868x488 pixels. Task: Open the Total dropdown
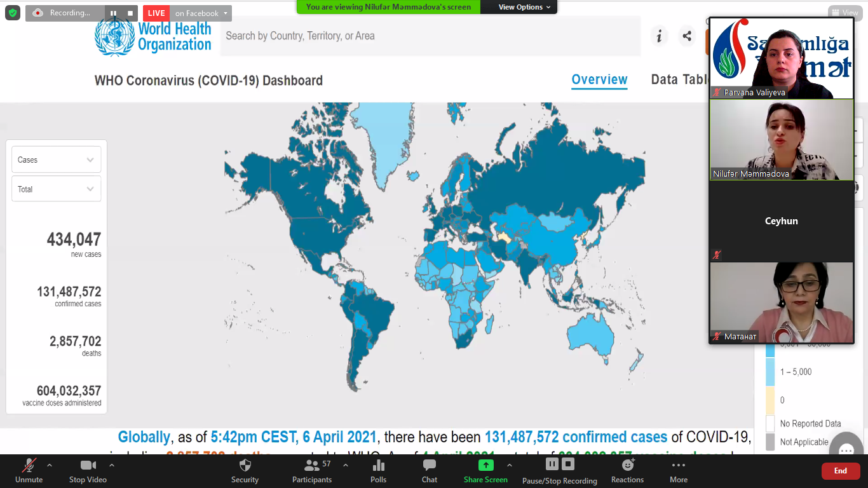point(56,189)
